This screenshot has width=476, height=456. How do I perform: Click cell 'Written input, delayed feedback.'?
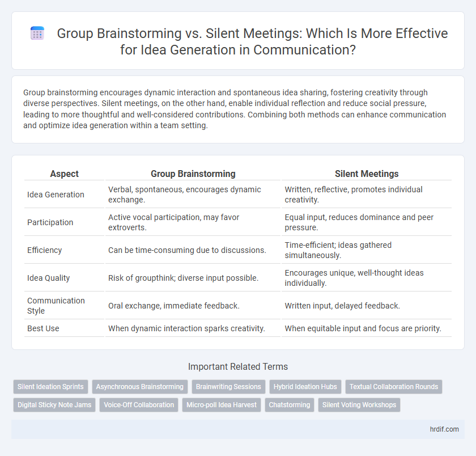coord(367,306)
